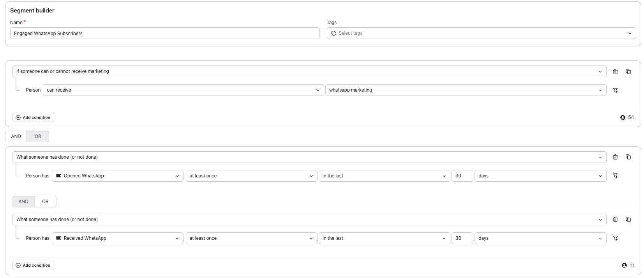Screen dimensions: 644x278
Task: Open the 'at least once' dropdown for Received WhatsApp
Action: pyautogui.click(x=251, y=238)
